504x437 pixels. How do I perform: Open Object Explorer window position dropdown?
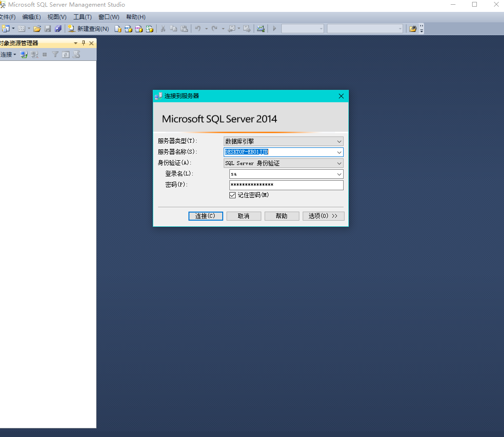76,43
